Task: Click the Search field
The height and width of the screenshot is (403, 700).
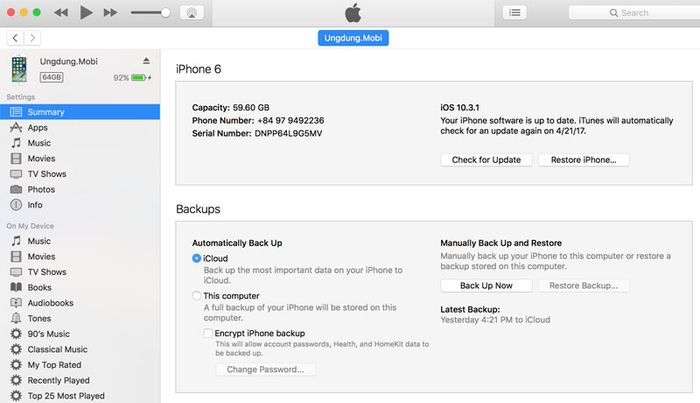Action: [x=634, y=13]
